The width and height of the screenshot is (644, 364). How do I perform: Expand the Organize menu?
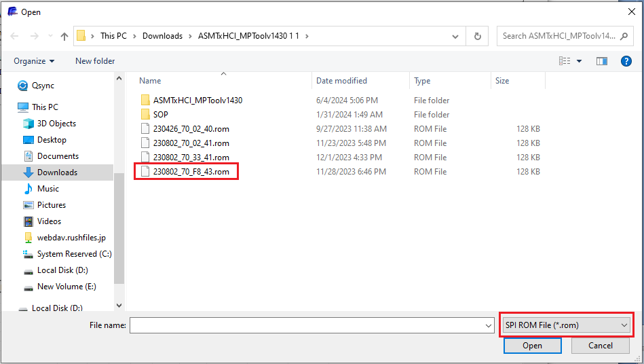[x=34, y=61]
